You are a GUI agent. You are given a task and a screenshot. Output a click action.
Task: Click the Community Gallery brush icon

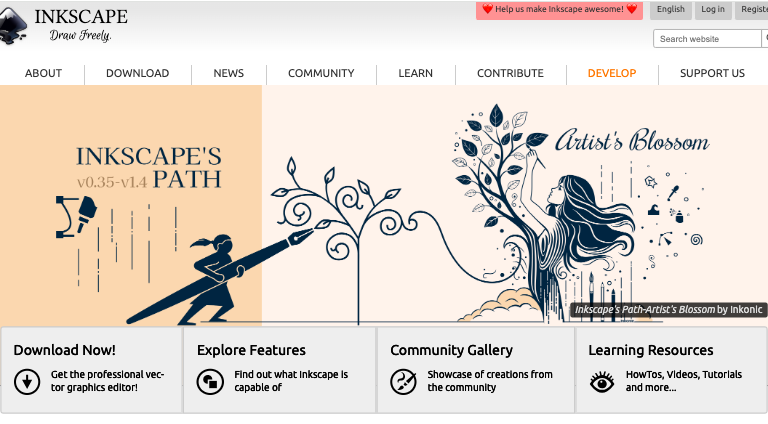(403, 381)
